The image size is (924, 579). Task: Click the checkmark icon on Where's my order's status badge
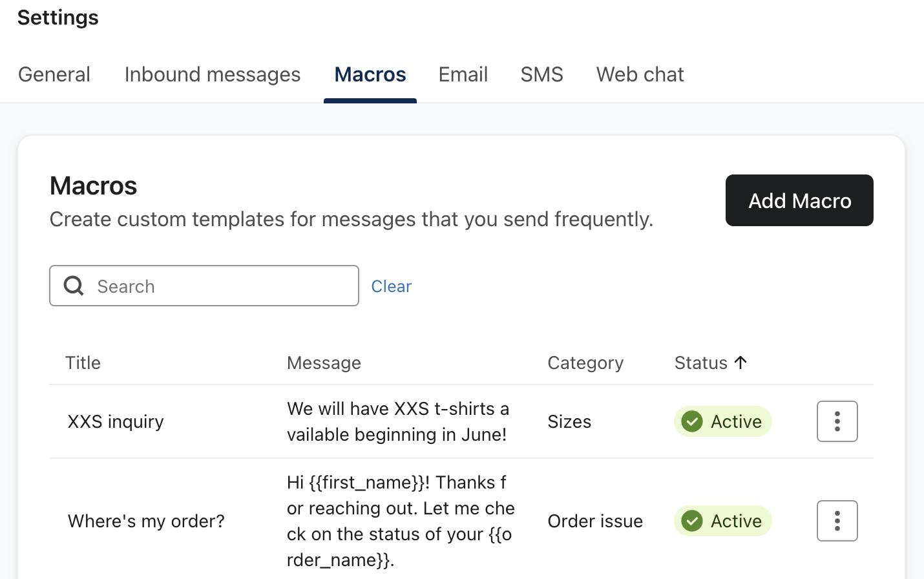point(691,521)
